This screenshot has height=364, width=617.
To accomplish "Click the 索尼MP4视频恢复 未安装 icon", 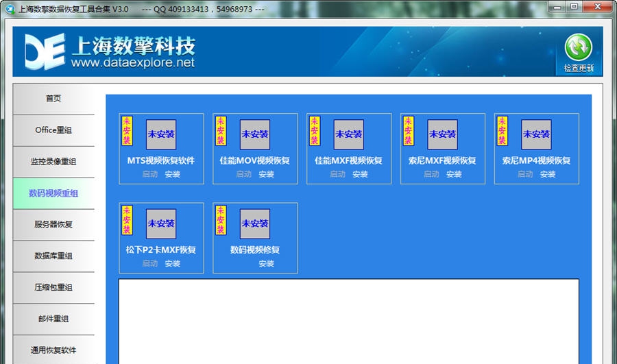I will [536, 134].
